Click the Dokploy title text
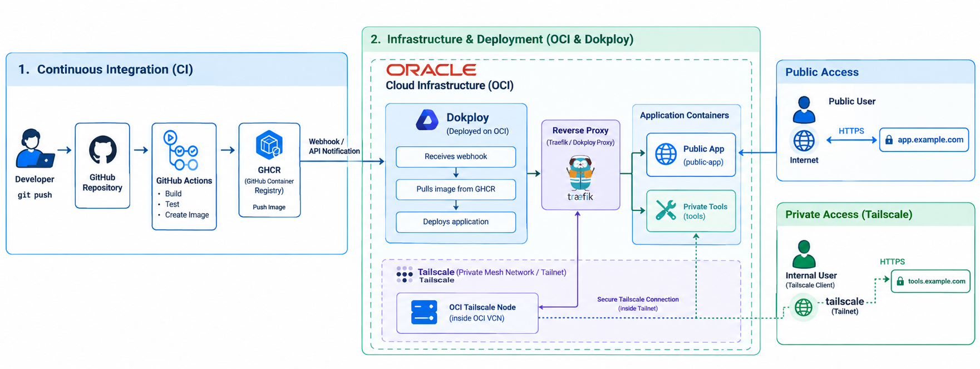This screenshot has height=369, width=980. (x=467, y=118)
